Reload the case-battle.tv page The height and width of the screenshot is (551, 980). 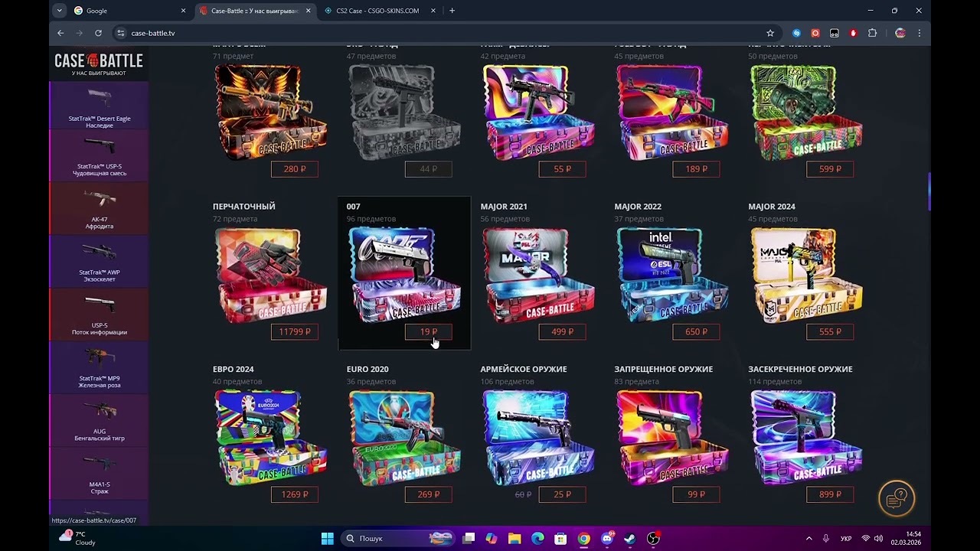(98, 33)
